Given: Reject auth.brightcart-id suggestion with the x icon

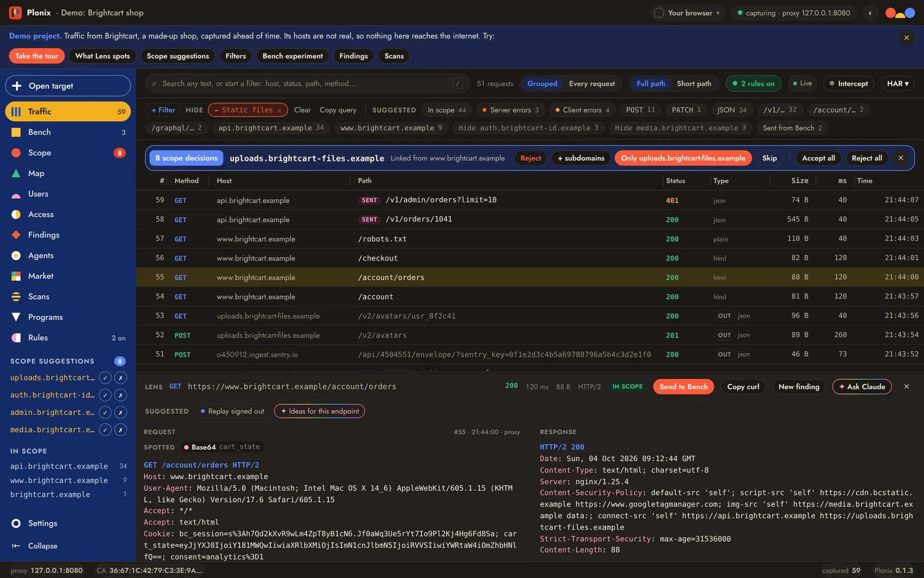Looking at the screenshot, I should pyautogui.click(x=120, y=395).
